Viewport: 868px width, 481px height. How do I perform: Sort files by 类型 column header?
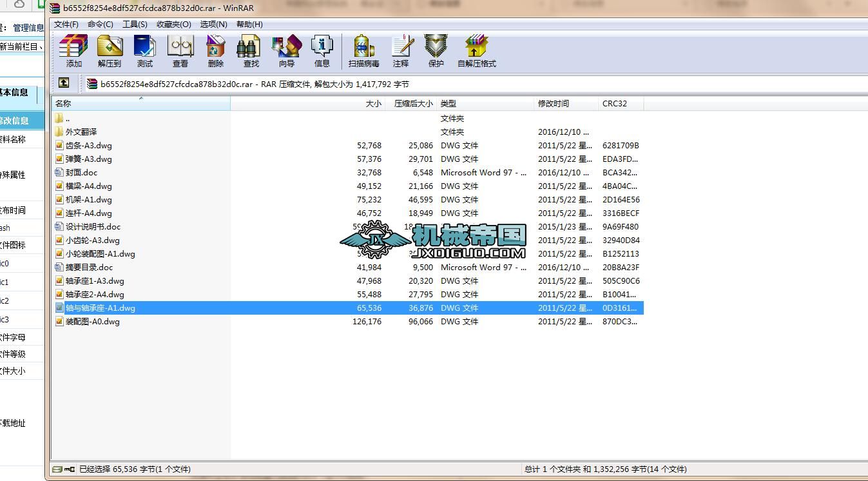click(485, 103)
